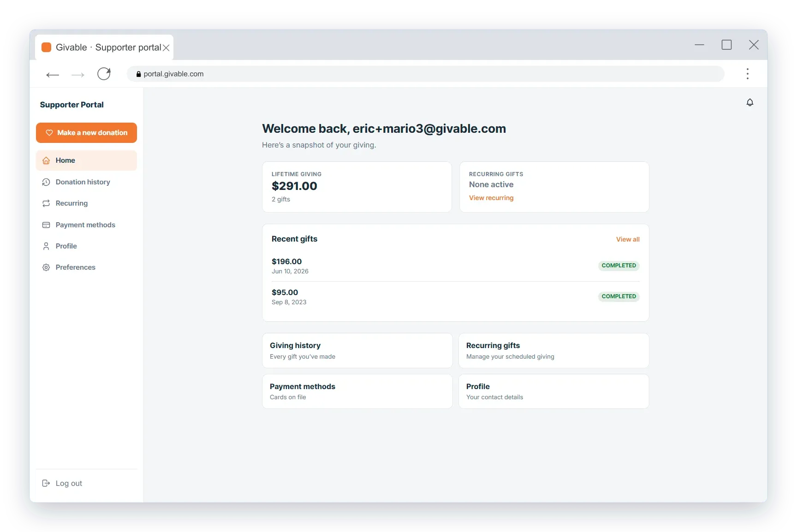This screenshot has height=532, width=797.
Task: Click the Home sidebar house icon
Action: (46, 160)
